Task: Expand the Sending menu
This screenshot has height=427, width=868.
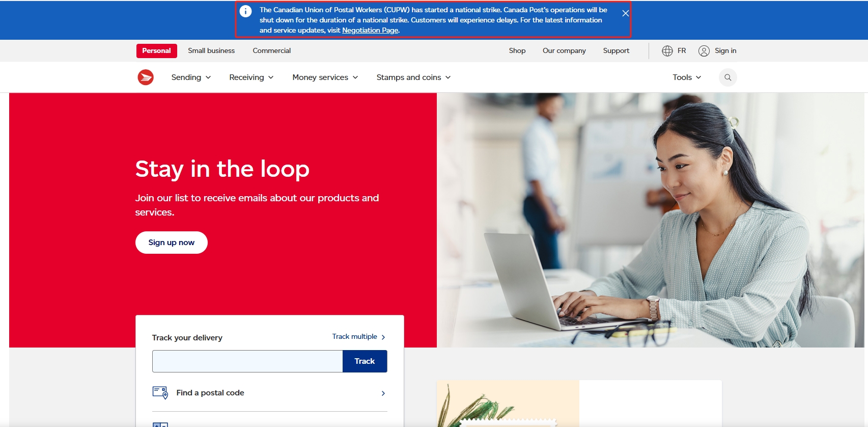Action: pyautogui.click(x=191, y=77)
